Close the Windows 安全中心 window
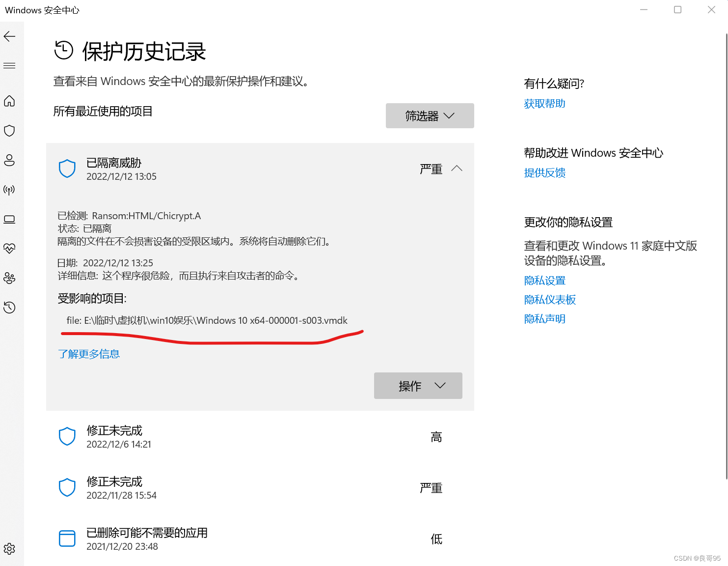This screenshot has height=566, width=728. tap(711, 10)
